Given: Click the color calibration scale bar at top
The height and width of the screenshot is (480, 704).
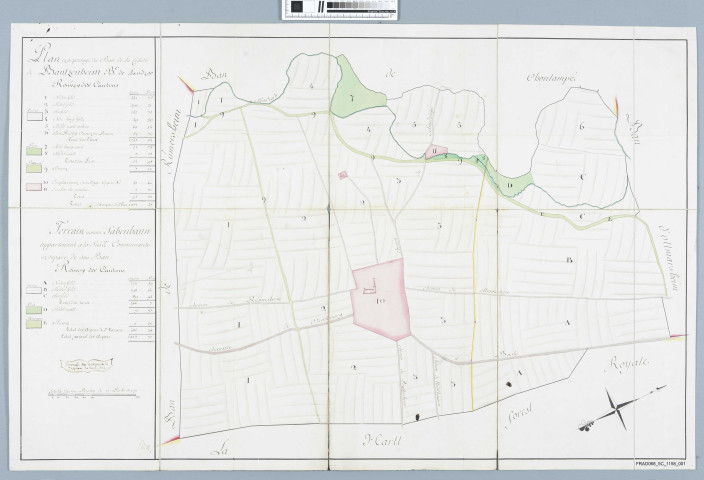Looking at the screenshot, I should (x=351, y=9).
